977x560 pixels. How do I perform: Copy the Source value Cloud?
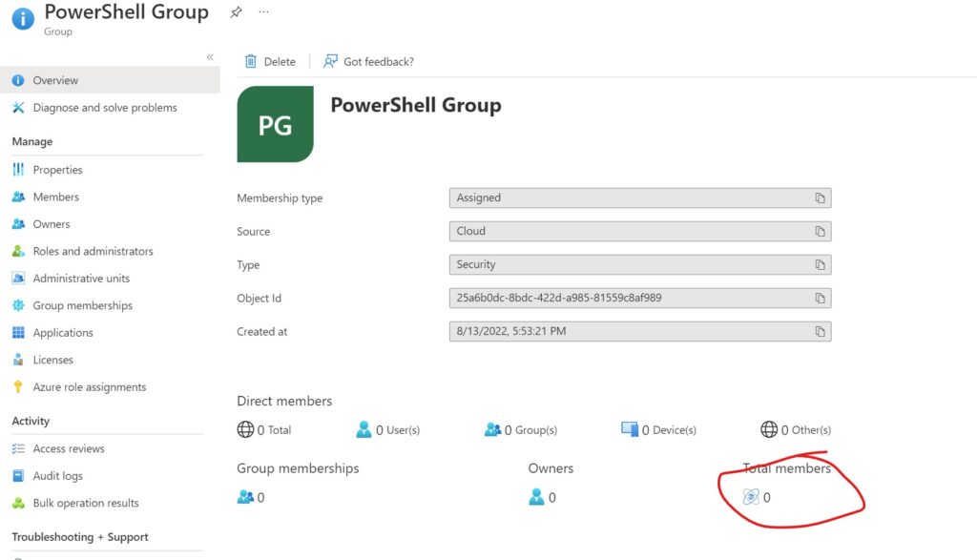820,232
